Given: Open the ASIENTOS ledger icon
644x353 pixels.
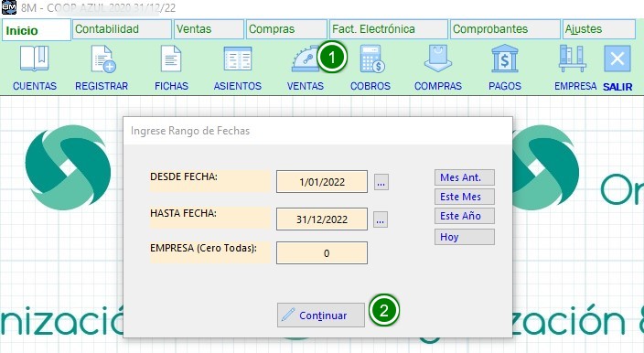Looking at the screenshot, I should pos(238,59).
